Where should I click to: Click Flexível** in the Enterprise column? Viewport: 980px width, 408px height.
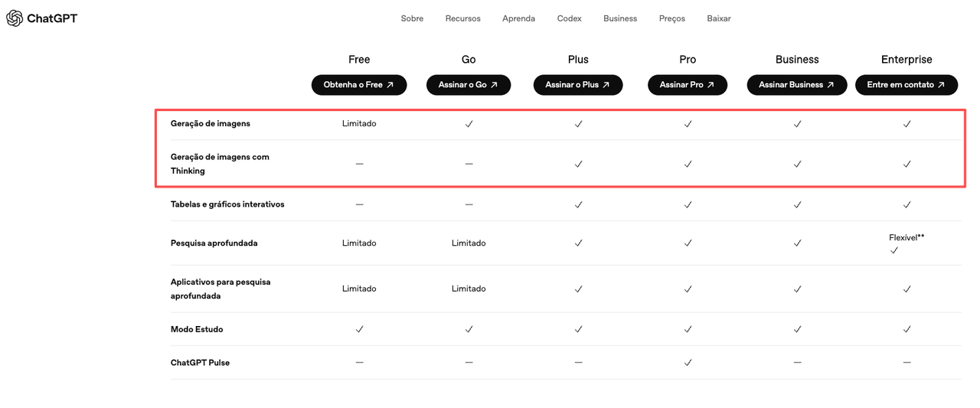coord(906,237)
